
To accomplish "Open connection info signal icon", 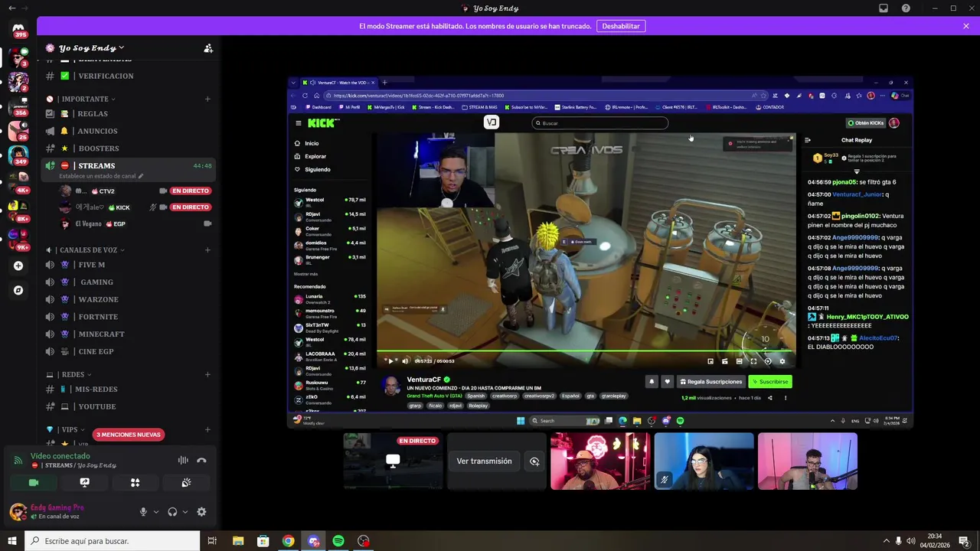I will point(18,461).
